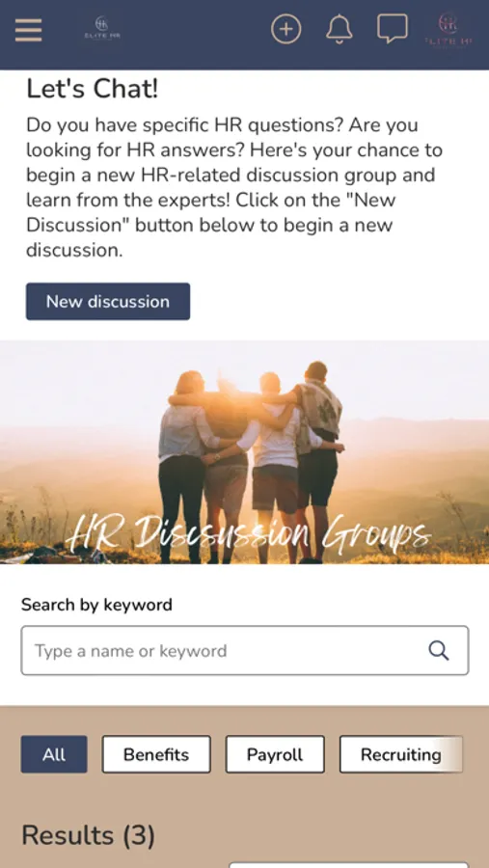Open notifications via the bell icon
489x868 pixels.
coord(339,29)
